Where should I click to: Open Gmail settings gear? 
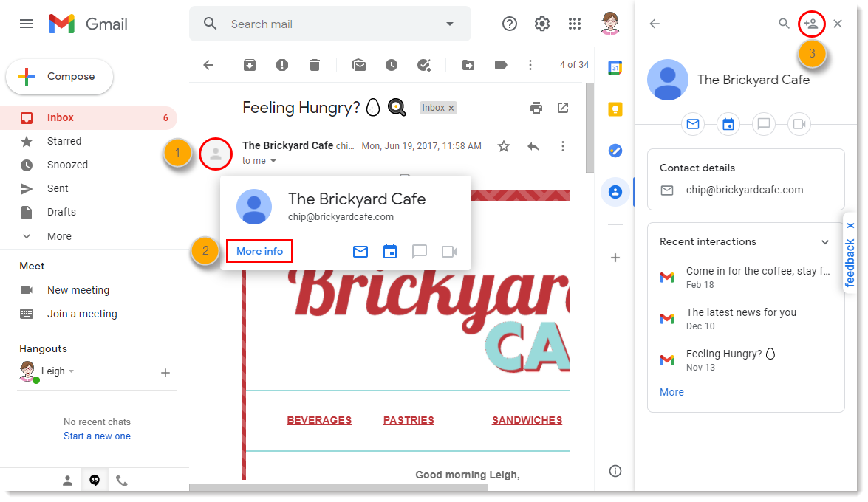(x=542, y=24)
